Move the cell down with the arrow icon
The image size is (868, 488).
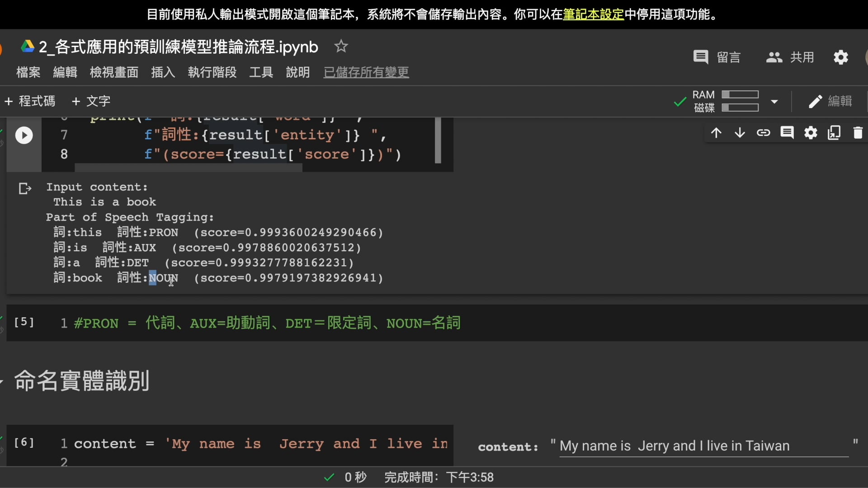pos(740,133)
